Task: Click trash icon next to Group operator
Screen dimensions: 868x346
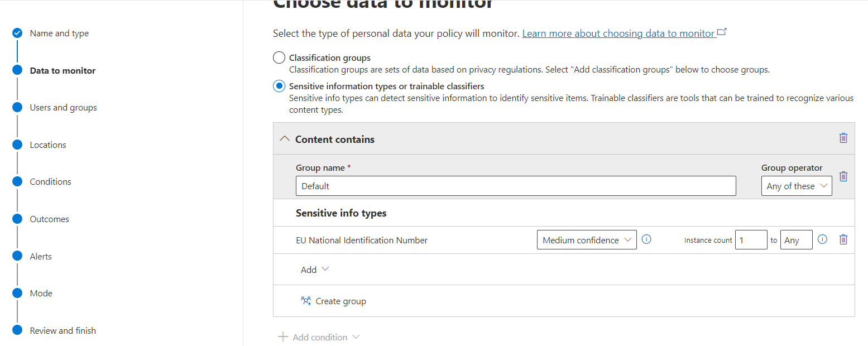Action: click(x=843, y=176)
